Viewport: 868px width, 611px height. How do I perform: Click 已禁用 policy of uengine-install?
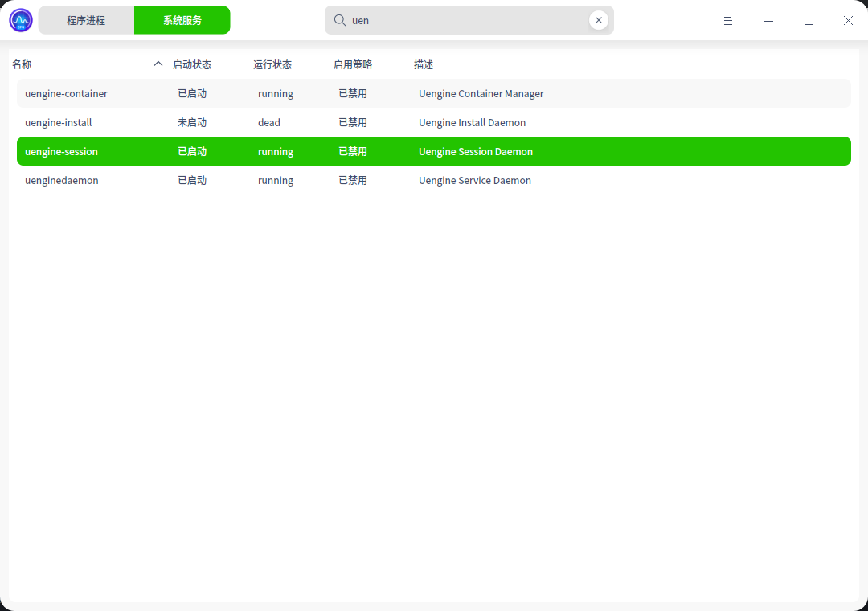(353, 122)
